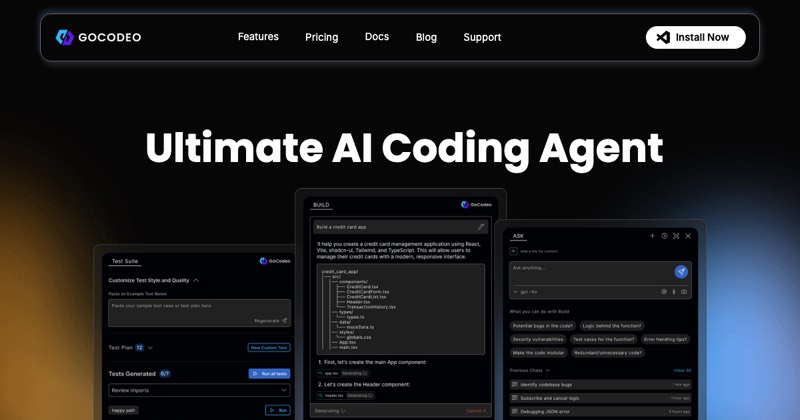Screen dimensions: 800x420
Task: Select 'Error handling tips?' suggestion
Action: 665,339
